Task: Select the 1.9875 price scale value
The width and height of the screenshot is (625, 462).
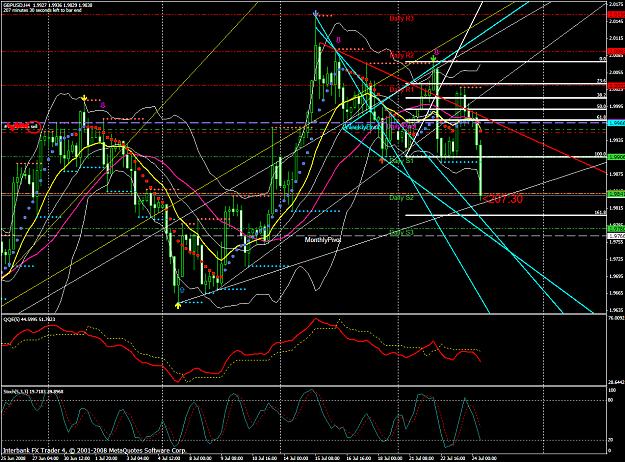Action: click(x=616, y=174)
